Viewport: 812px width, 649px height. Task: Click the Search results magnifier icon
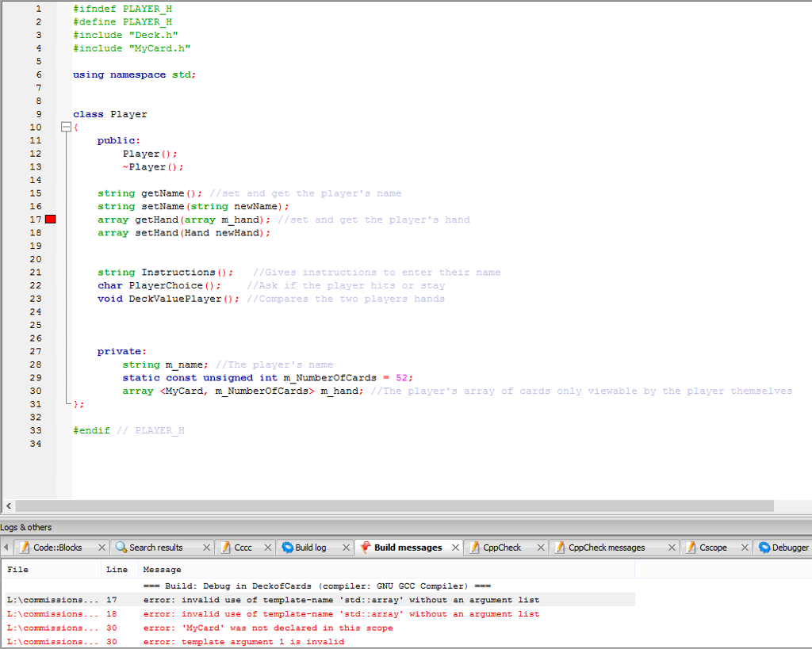point(121,547)
